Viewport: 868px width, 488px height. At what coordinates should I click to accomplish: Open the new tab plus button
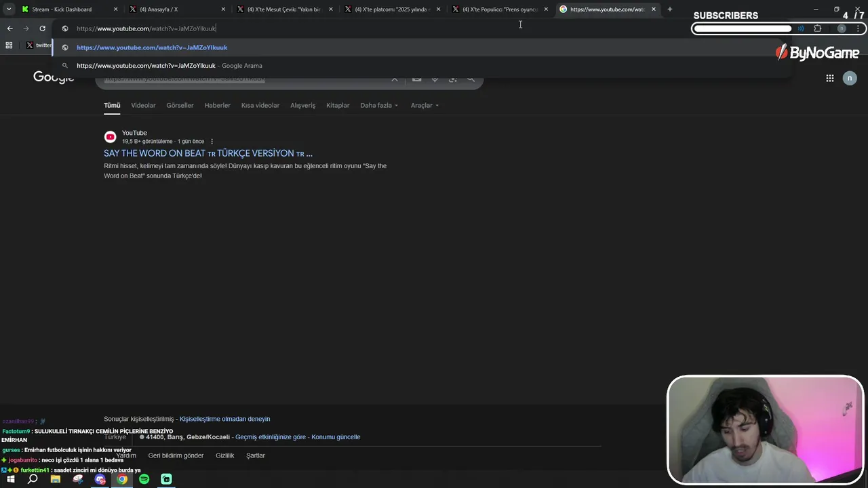pyautogui.click(x=669, y=9)
